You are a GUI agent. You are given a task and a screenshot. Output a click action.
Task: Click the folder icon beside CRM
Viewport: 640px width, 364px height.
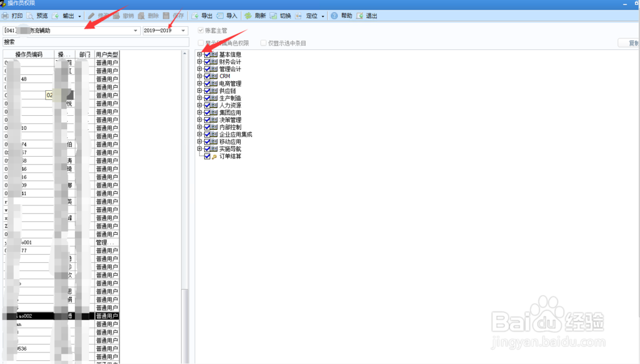[214, 76]
